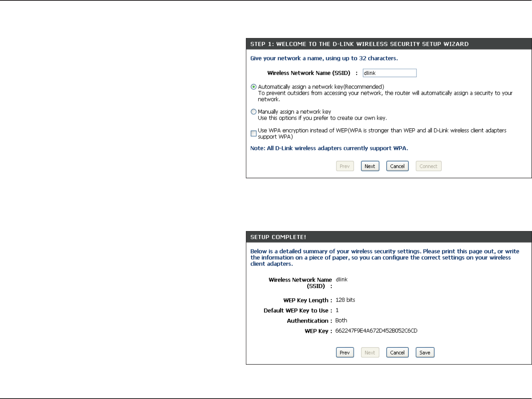Click Save in Setup Complete panel
The width and height of the screenshot is (532, 399).
tap(425, 352)
